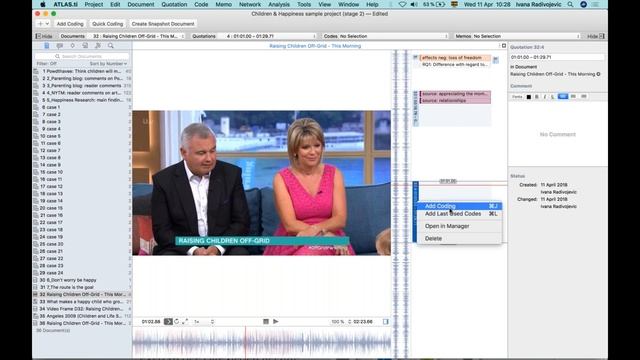The height and width of the screenshot is (360, 640).
Task: Select document '34 Video Frame D32: Raising Children...'
Action: tap(82, 309)
